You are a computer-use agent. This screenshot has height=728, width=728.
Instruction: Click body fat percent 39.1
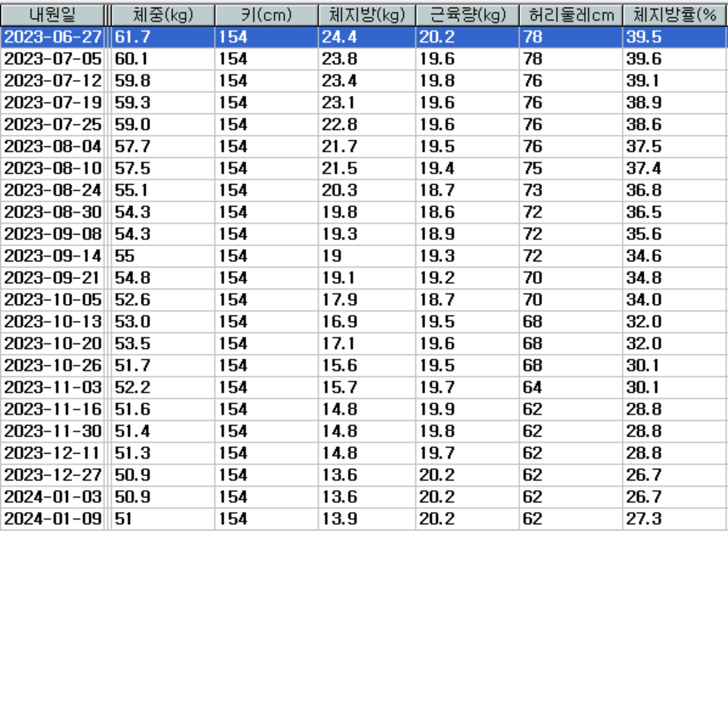643,81
